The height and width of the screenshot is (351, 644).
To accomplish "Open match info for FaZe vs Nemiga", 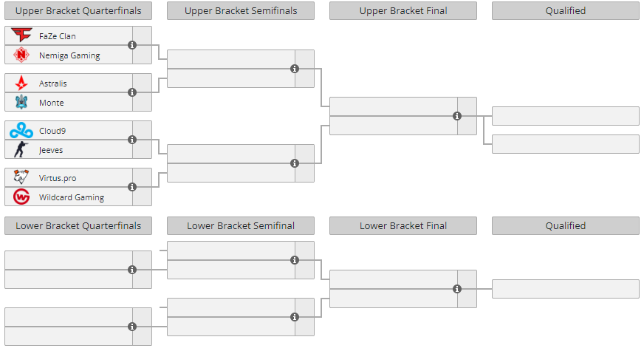I will (x=132, y=45).
